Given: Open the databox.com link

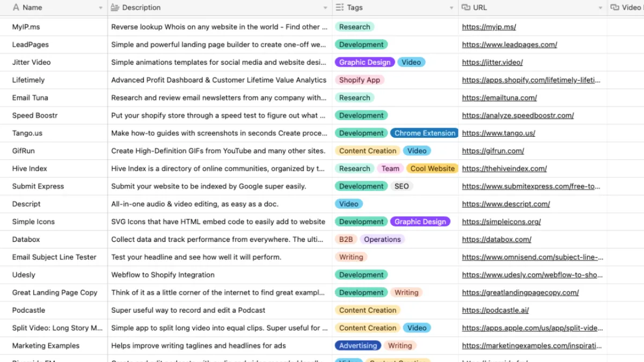Looking at the screenshot, I should point(496,239).
